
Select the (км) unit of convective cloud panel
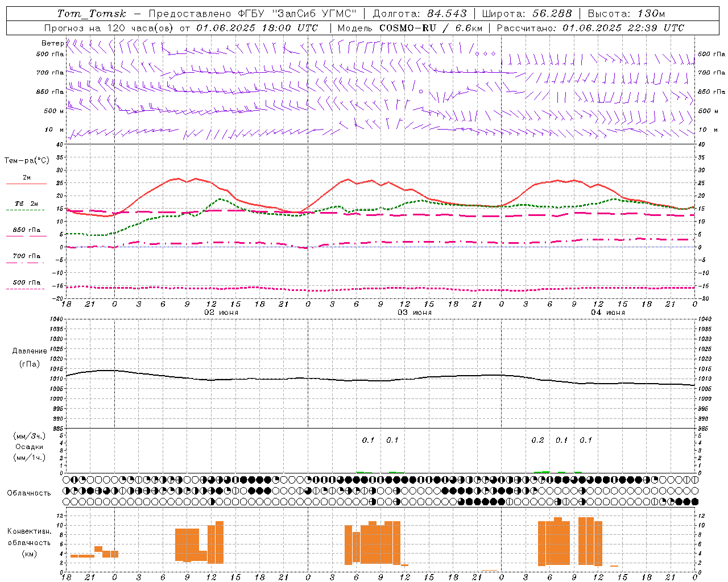coord(29,554)
